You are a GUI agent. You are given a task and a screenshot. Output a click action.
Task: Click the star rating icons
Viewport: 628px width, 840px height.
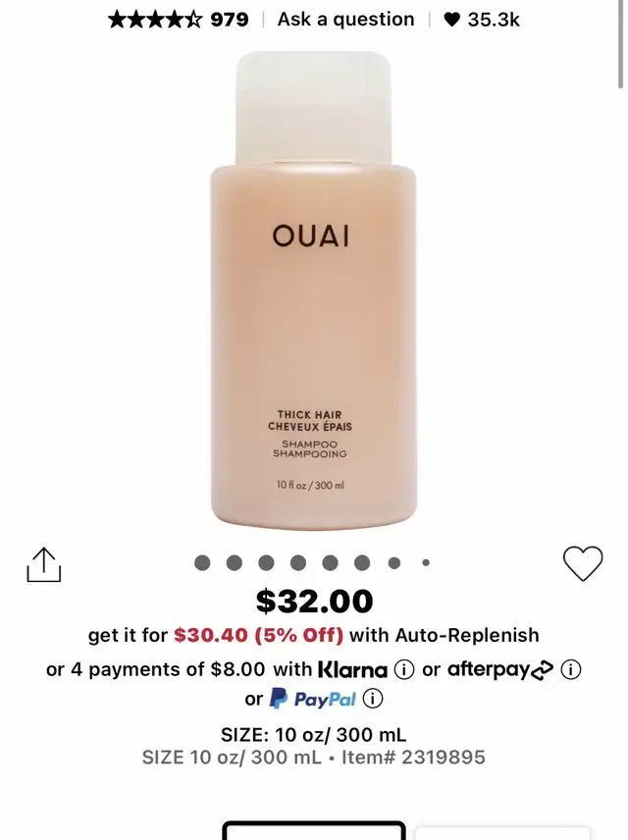(x=155, y=20)
